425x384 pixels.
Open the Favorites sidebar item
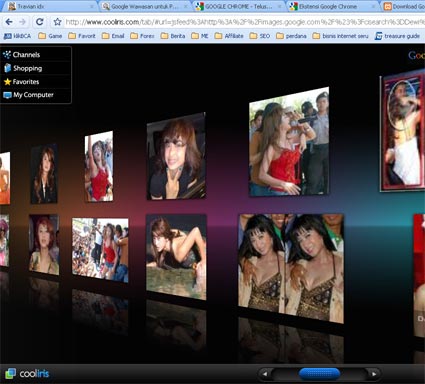[x=35, y=82]
